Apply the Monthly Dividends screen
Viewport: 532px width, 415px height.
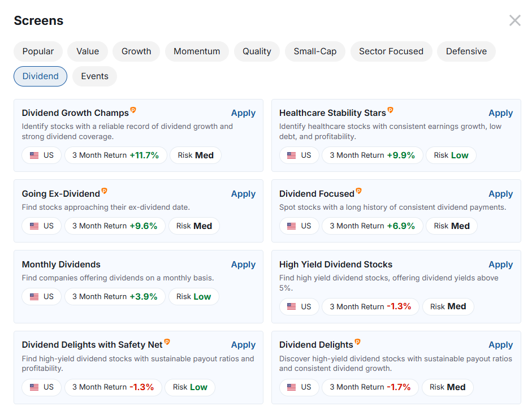[243, 264]
